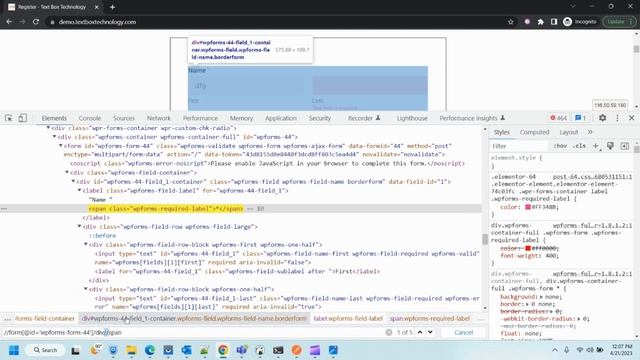Image resolution: width=640 pixels, height=360 pixels.
Task: Reload the demo page
Action: point(36,22)
